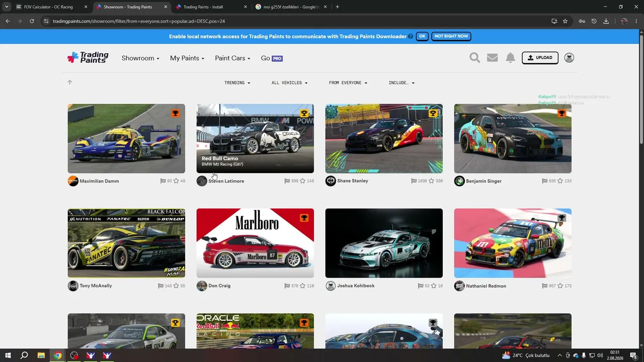Click OK on the network access banner
This screenshot has height=362, width=644.
(x=422, y=36)
